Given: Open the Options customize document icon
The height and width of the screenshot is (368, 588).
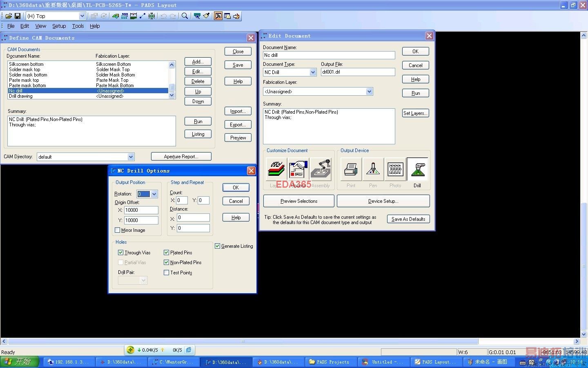Looking at the screenshot, I should 298,169.
